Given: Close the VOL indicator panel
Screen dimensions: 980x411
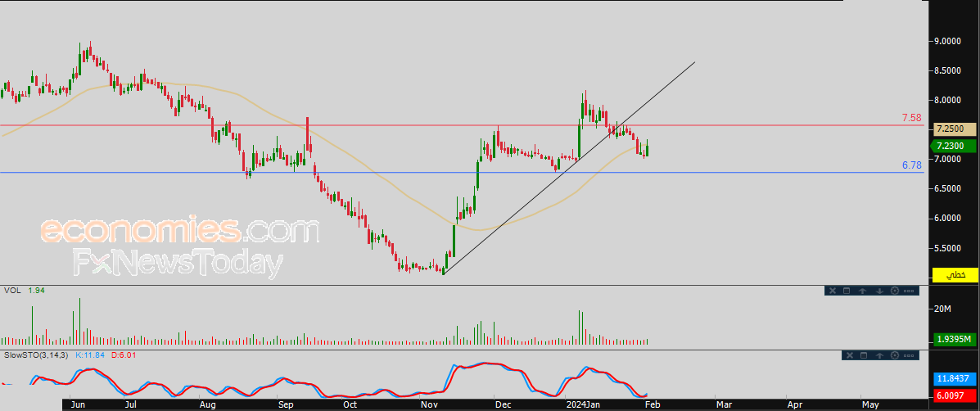Looking at the screenshot, I should (832, 291).
